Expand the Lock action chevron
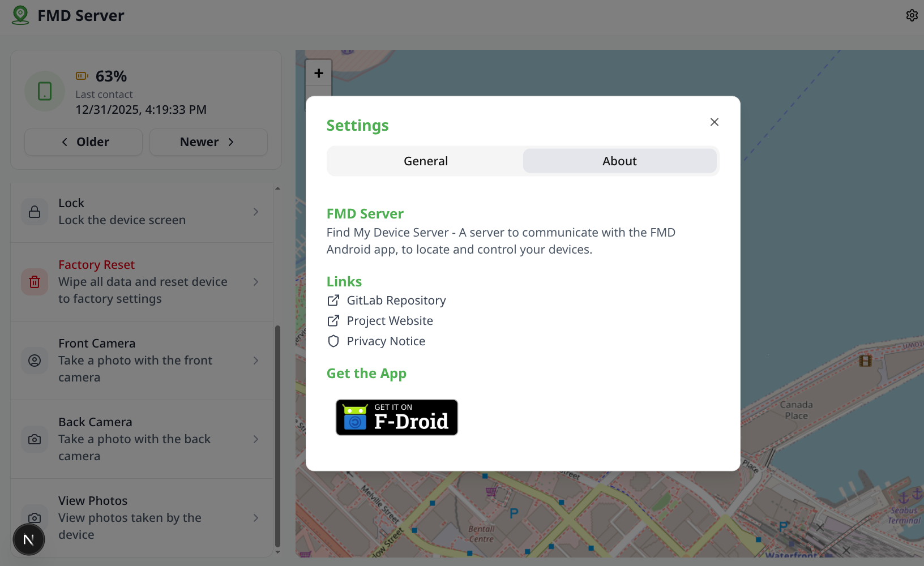924x566 pixels. point(256,212)
